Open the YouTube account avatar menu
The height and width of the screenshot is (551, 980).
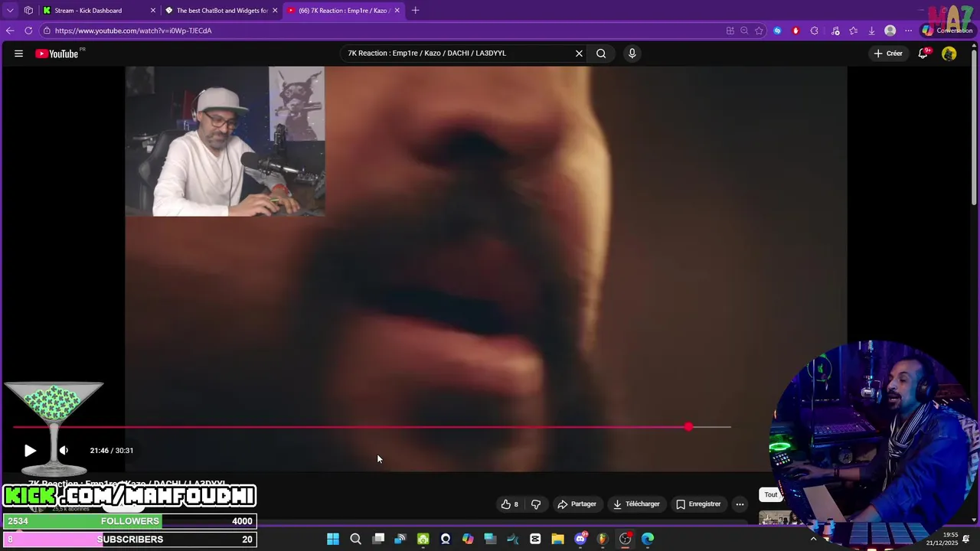[949, 54]
